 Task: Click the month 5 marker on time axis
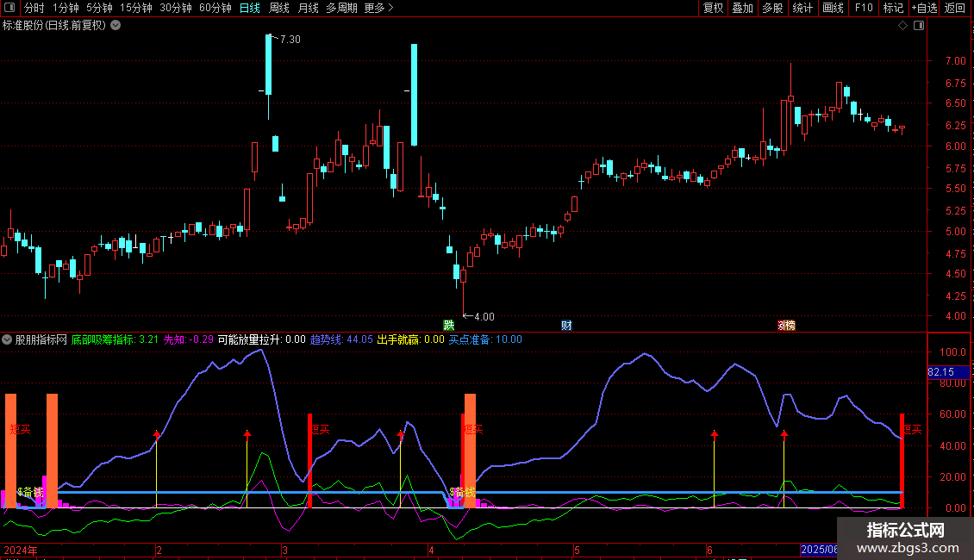pyautogui.click(x=577, y=550)
